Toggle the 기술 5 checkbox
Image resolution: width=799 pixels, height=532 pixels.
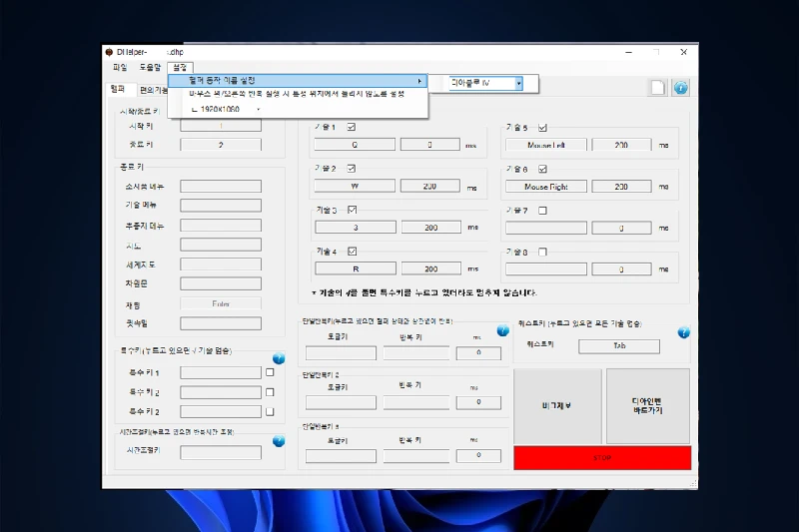pos(542,128)
